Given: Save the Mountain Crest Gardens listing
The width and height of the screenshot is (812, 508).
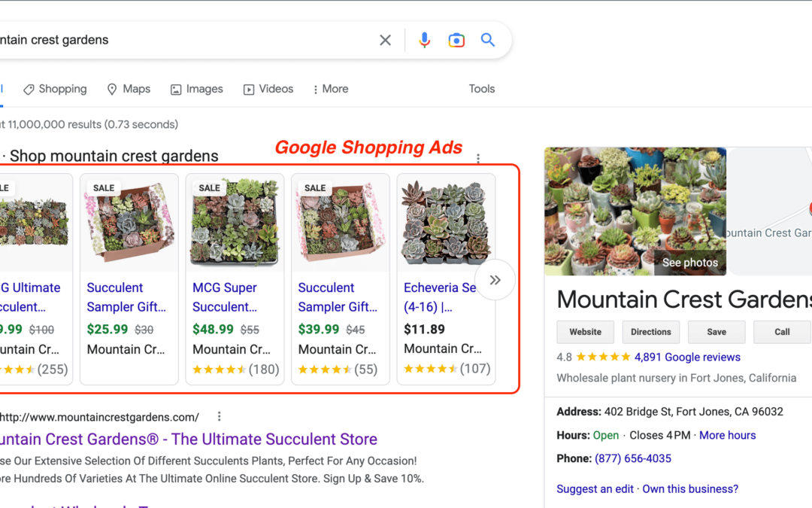Looking at the screenshot, I should 716,332.
